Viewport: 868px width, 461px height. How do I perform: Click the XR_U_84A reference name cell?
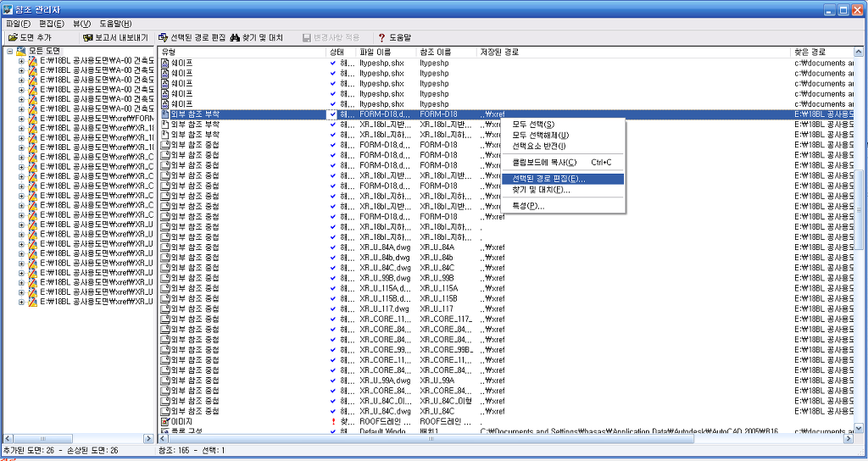tap(437, 247)
